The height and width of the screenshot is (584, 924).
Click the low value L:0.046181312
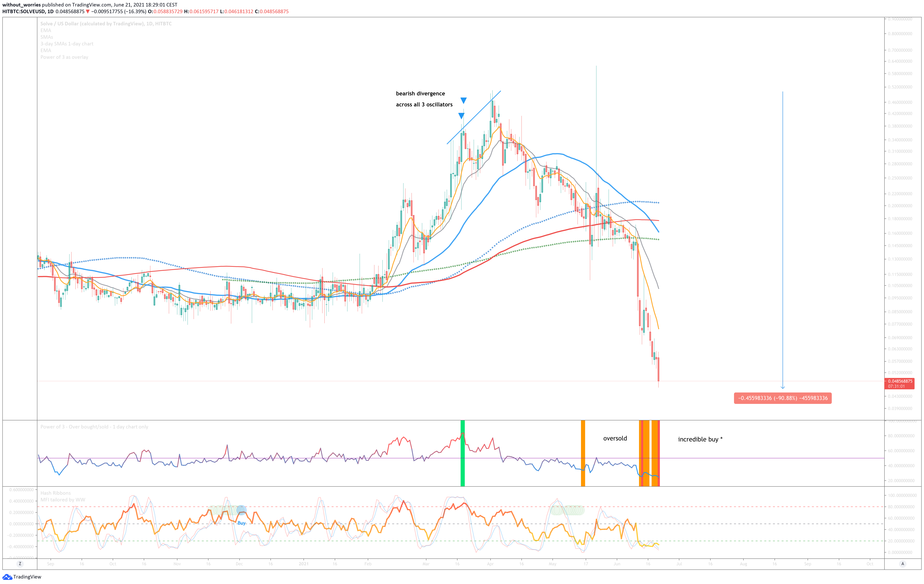click(236, 12)
